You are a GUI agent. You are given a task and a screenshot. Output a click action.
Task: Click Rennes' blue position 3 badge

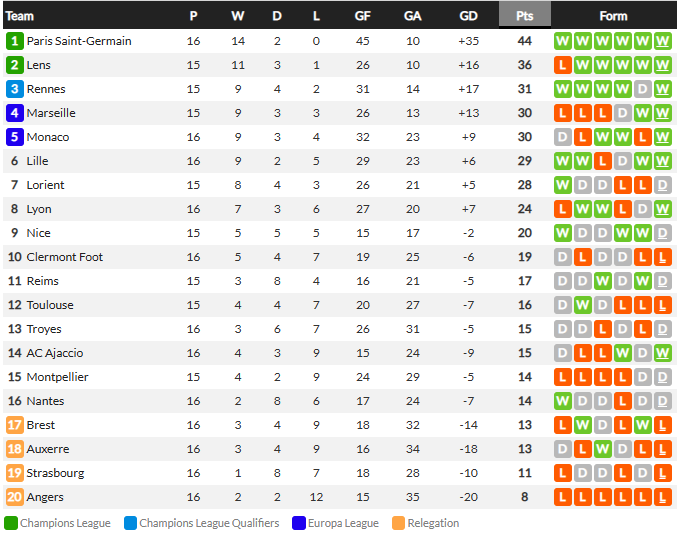coord(15,89)
